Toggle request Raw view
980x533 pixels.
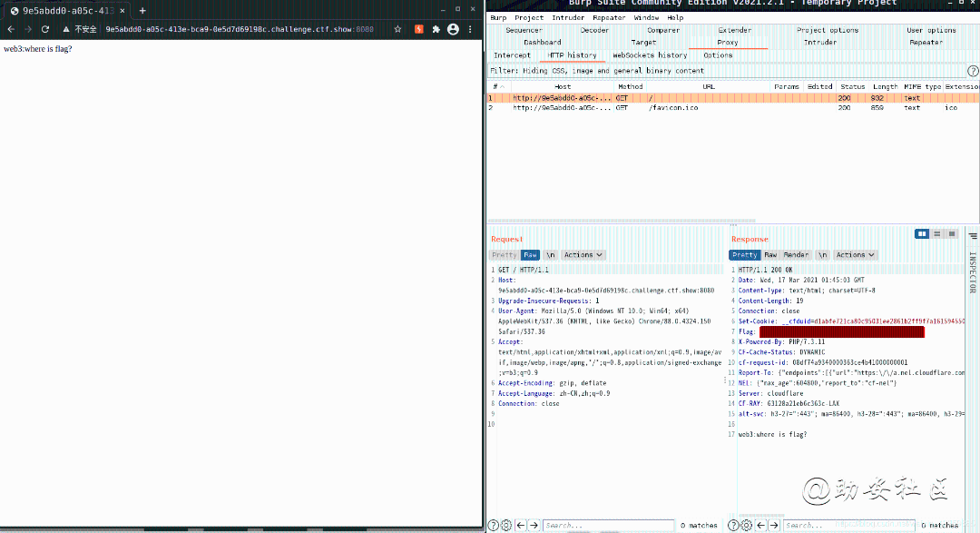tap(530, 255)
